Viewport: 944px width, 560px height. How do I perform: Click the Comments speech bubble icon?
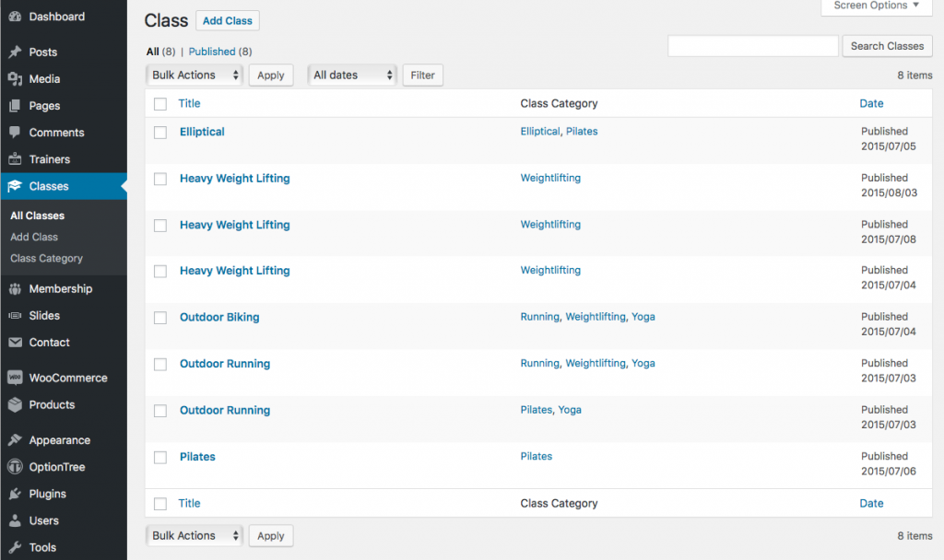15,133
